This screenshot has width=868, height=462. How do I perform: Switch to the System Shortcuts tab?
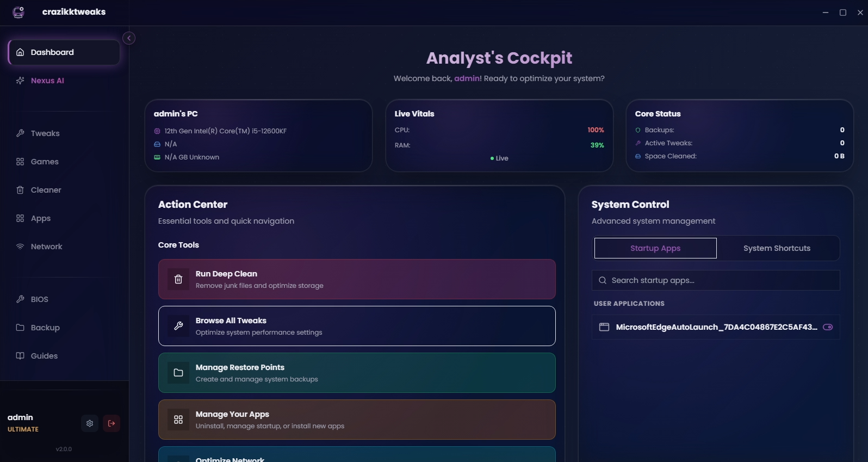pos(777,248)
